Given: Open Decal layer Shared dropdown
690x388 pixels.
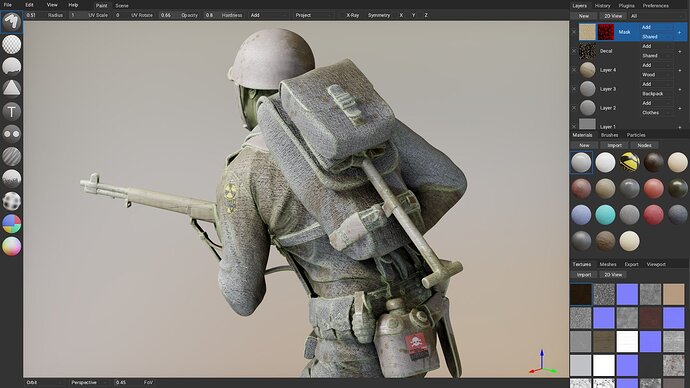Looking at the screenshot, I should coord(656,56).
